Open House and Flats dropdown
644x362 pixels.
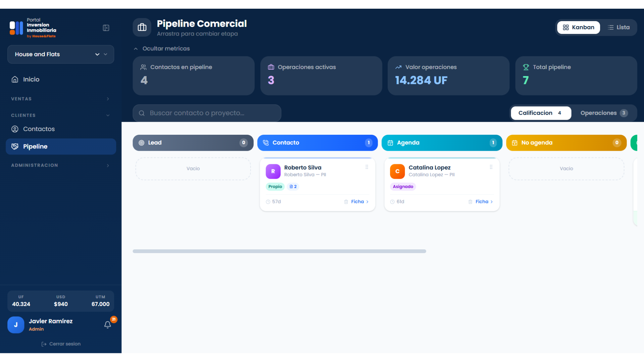61,54
